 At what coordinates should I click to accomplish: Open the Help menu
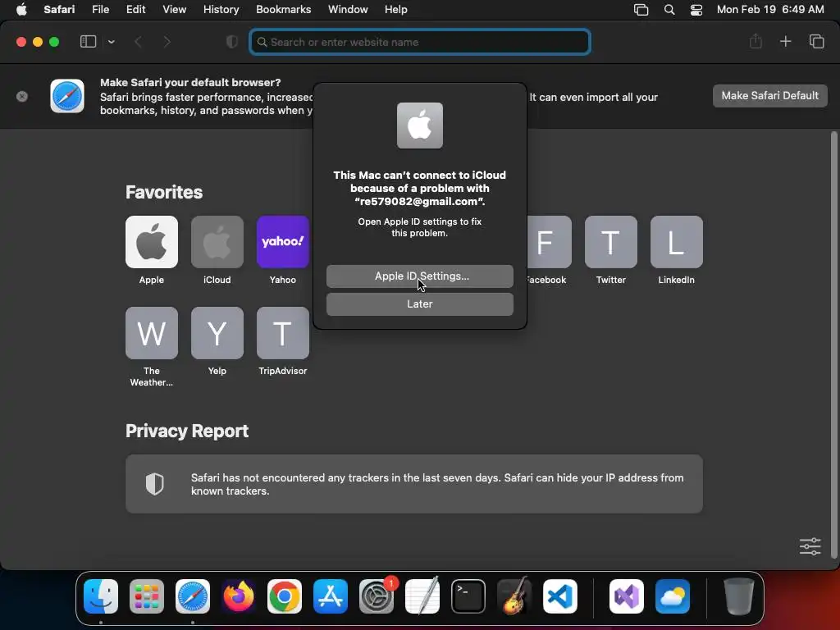point(396,9)
